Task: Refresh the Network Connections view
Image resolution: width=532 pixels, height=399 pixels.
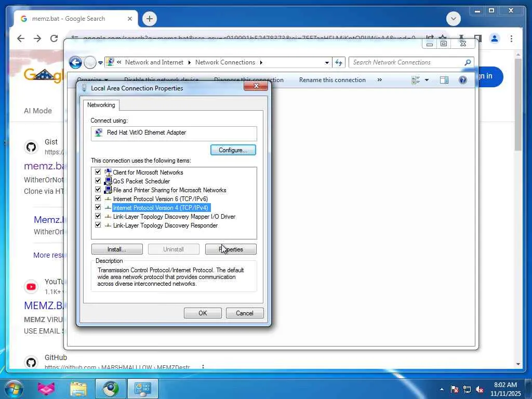Action: point(339,62)
